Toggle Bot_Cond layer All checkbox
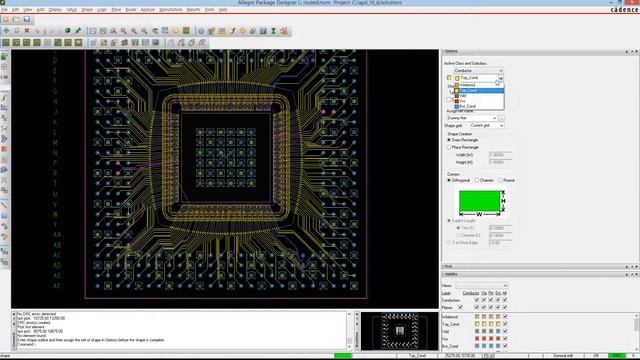This screenshot has width=640, height=360. click(505, 346)
